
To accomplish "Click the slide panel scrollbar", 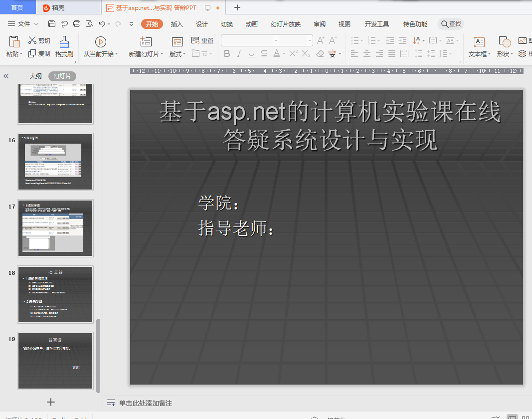I will (98, 356).
